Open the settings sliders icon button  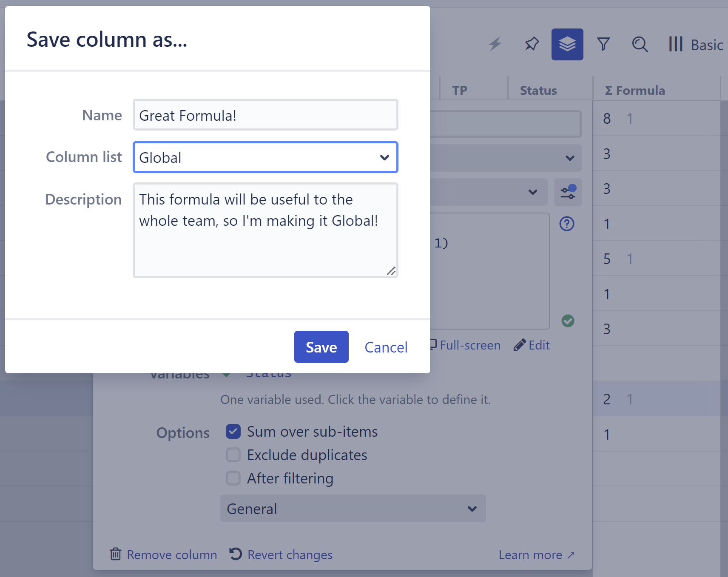coord(568,192)
